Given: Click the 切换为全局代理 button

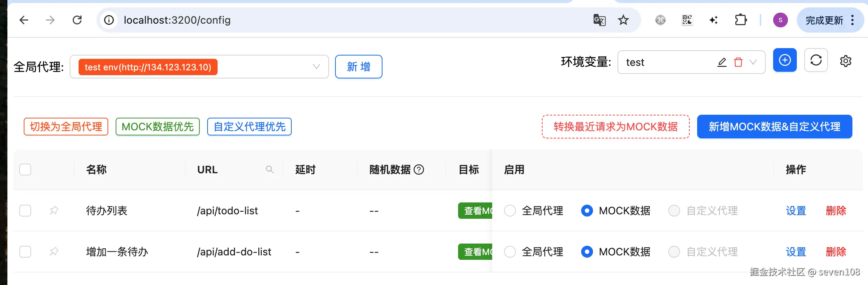Looking at the screenshot, I should tap(66, 127).
